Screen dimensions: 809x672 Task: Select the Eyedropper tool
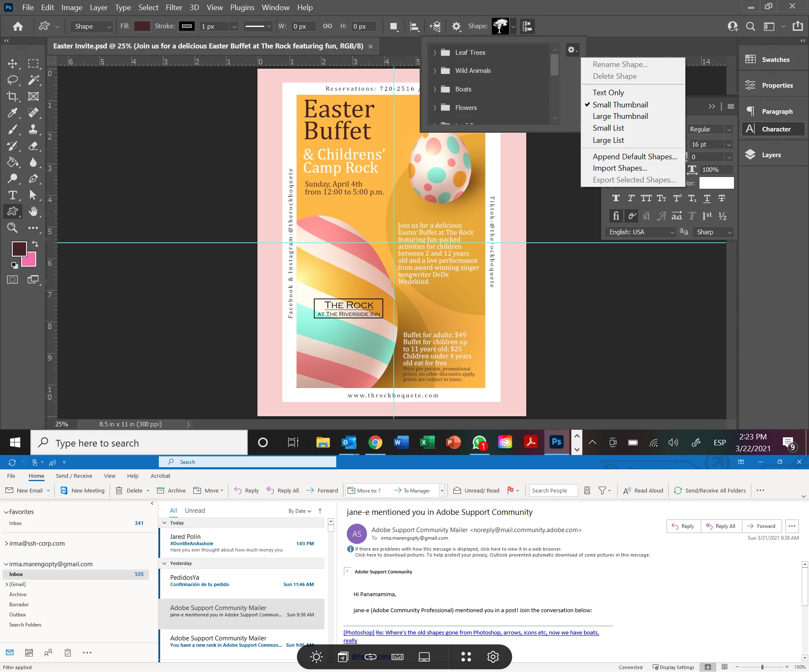pos(12,113)
